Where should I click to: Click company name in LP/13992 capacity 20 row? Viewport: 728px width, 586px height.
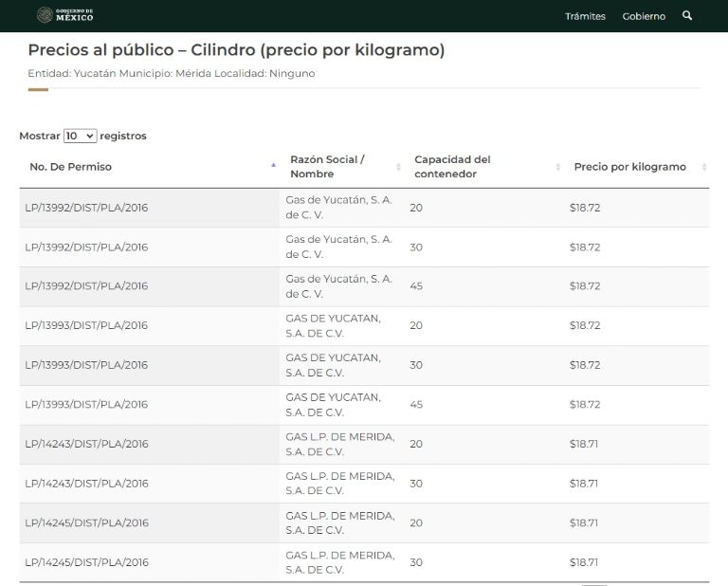[x=339, y=208]
